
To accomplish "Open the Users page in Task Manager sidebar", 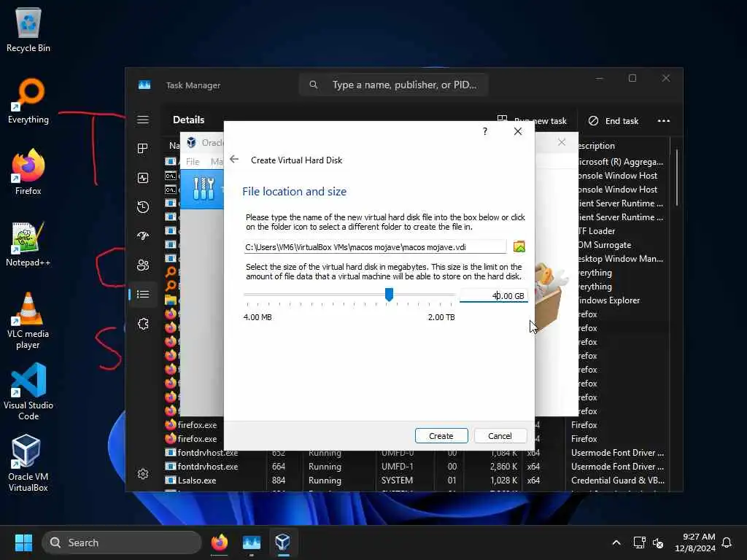I will pos(143,265).
